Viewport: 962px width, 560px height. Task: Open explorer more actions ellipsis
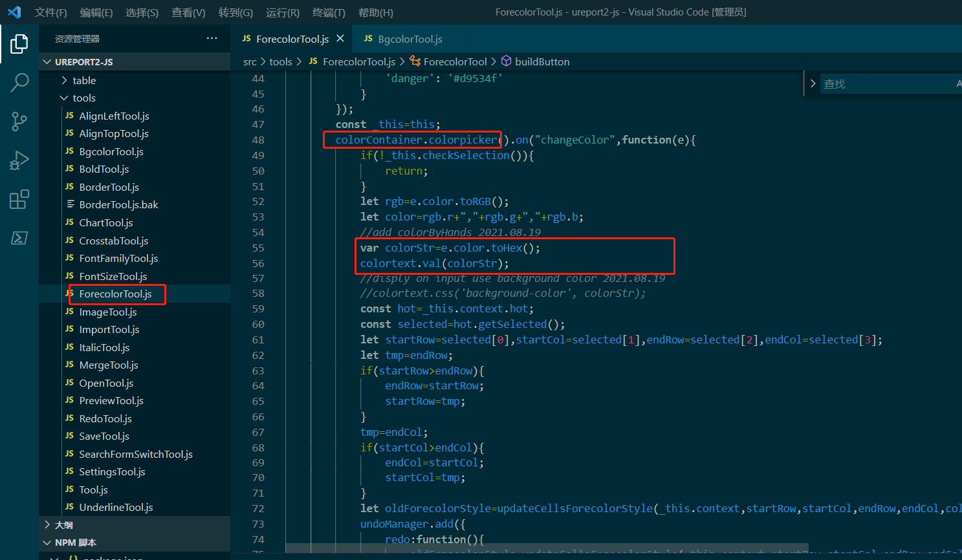click(212, 39)
